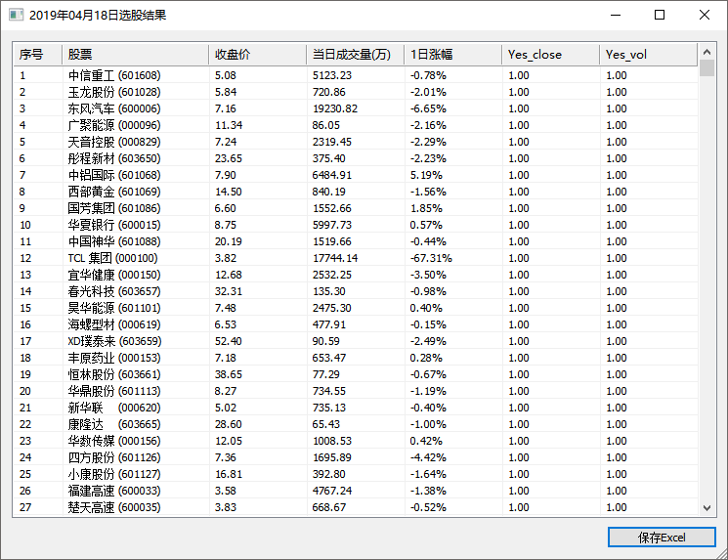Click the app icon in title bar
Image resolution: width=728 pixels, height=560 pixels.
(15, 16)
